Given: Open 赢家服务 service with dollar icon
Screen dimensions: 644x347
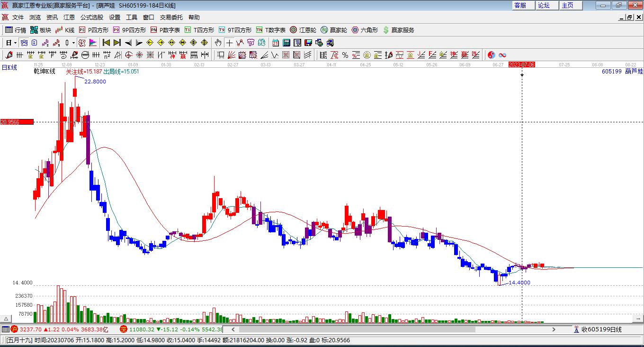Looking at the screenshot, I should [x=398, y=30].
